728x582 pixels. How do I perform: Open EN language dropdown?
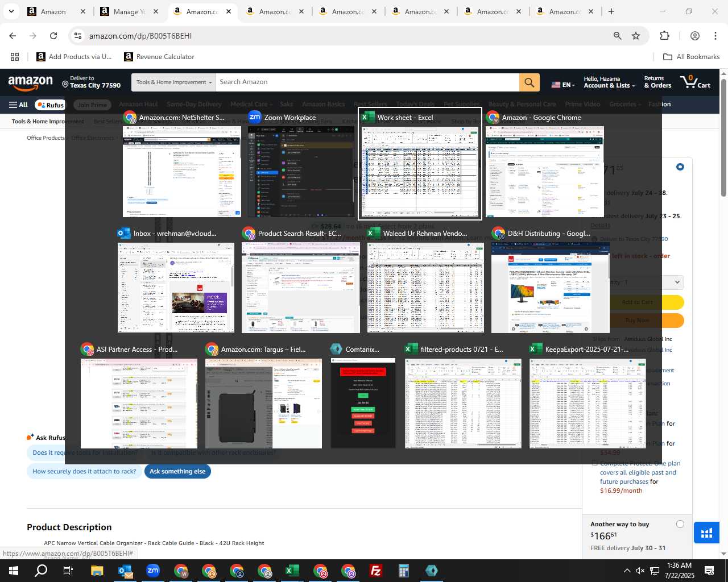(563, 85)
